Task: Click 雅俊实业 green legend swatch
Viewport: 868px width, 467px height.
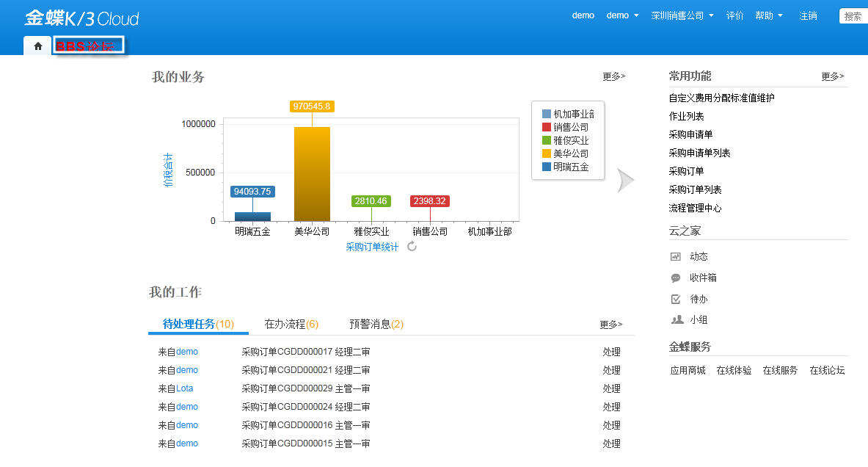Action: click(547, 141)
